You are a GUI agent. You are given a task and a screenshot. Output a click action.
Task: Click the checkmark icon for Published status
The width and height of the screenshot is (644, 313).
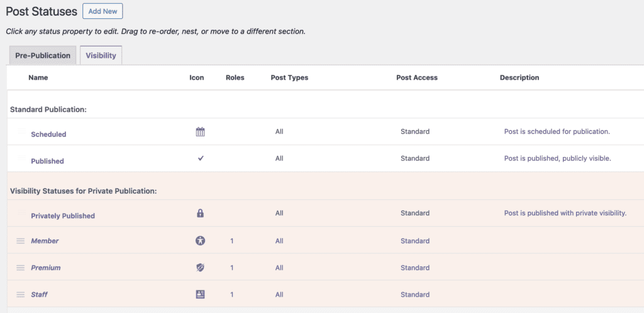201,158
